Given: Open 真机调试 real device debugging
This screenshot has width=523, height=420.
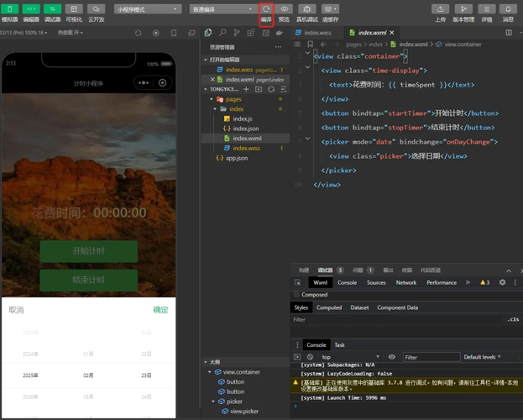Looking at the screenshot, I should click(307, 8).
